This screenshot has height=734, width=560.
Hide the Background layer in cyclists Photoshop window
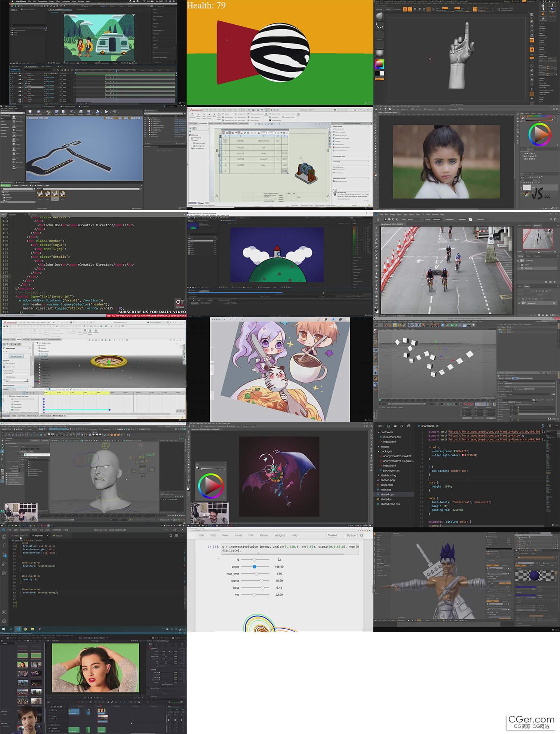519,303
